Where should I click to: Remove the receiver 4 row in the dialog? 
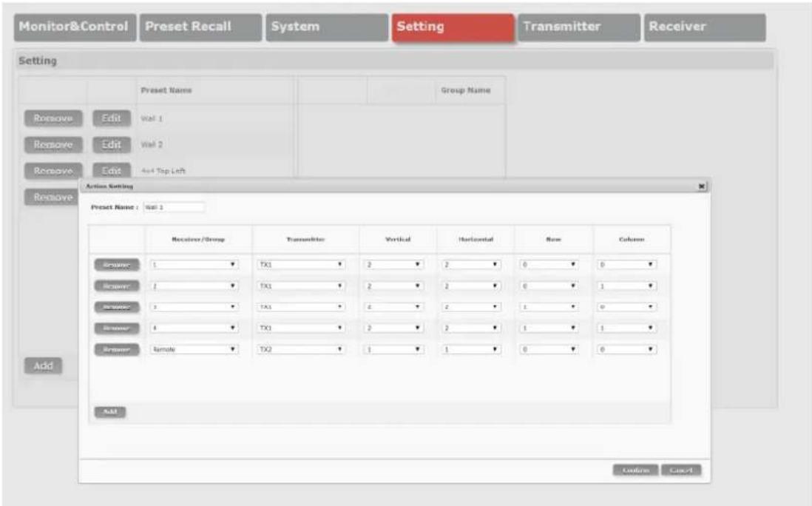[117, 328]
